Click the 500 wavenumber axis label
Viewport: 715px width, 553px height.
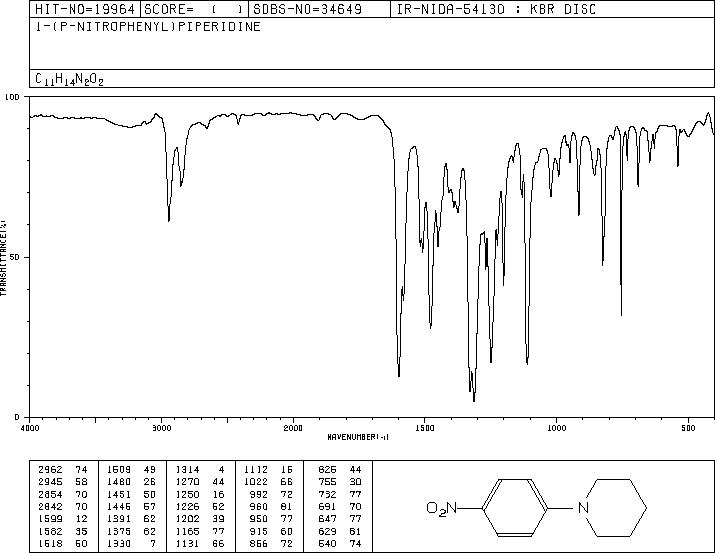click(x=689, y=428)
